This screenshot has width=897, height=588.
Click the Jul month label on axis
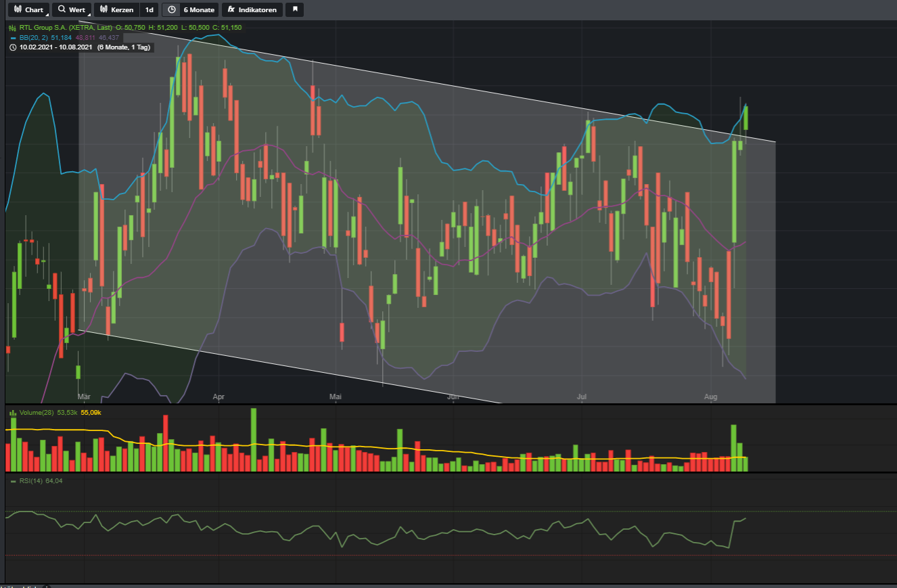581,397
